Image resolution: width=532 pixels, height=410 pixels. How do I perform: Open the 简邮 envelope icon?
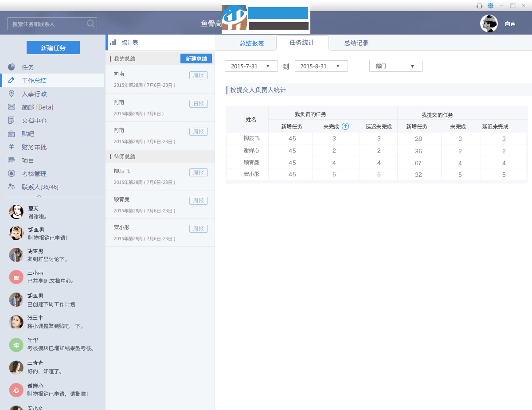tap(12, 107)
